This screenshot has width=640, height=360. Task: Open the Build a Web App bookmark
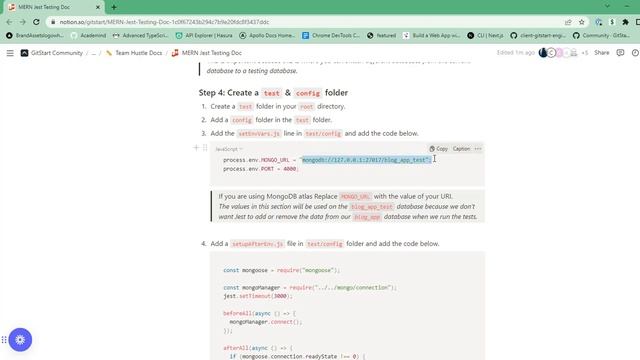pyautogui.click(x=431, y=36)
